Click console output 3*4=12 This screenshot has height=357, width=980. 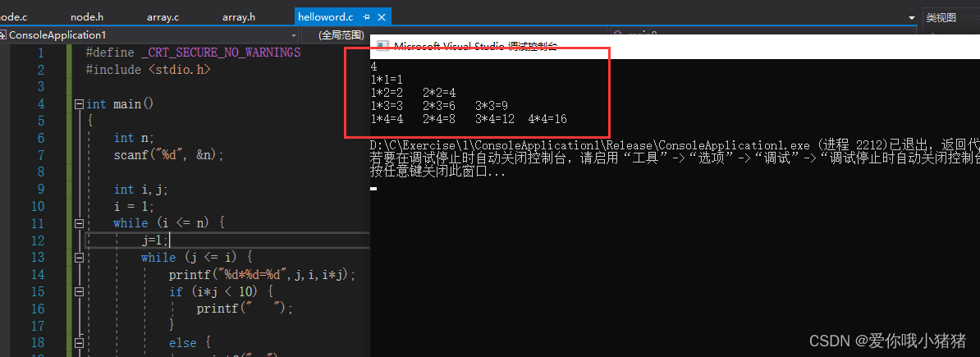click(495, 119)
